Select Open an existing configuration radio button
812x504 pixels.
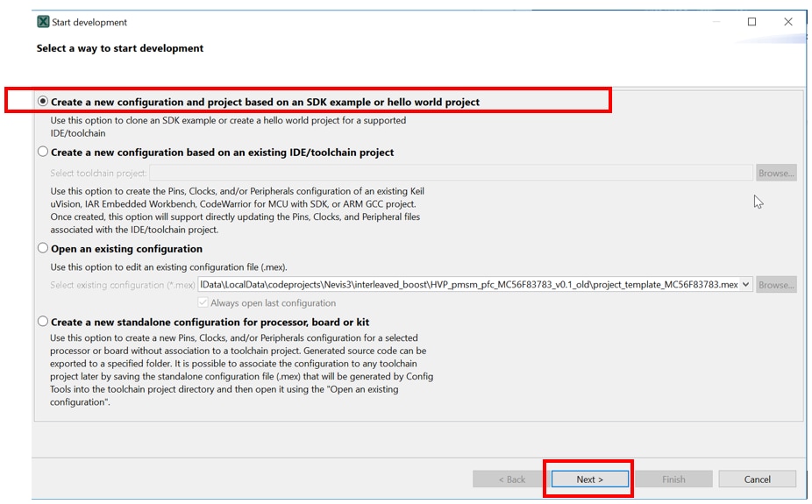tap(43, 248)
